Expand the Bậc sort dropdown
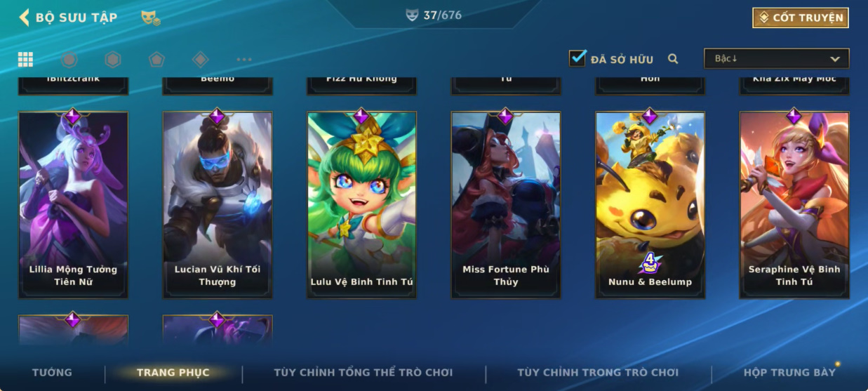Viewport: 868px width, 391px height. pyautogui.click(x=777, y=59)
